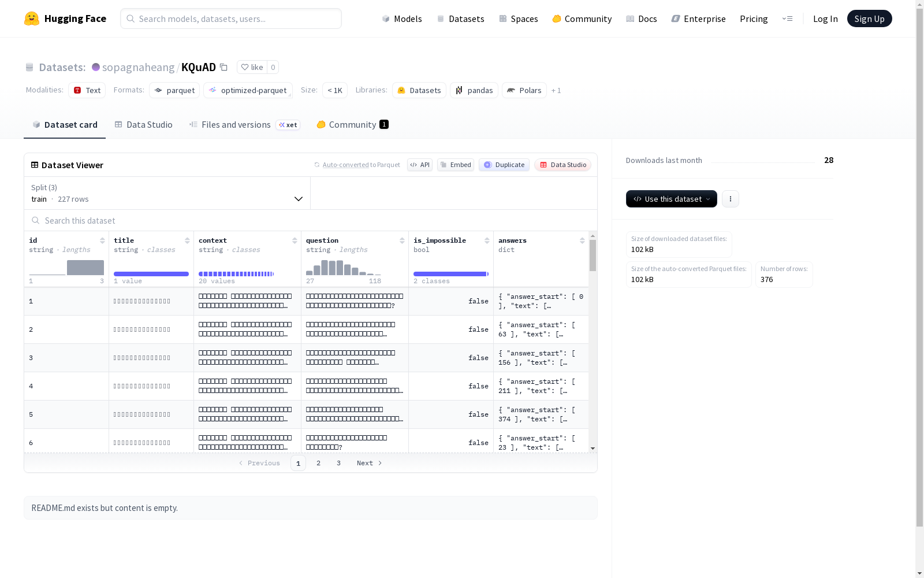Image resolution: width=924 pixels, height=578 pixels.
Task: Open the Files and versions tab
Action: click(244, 125)
